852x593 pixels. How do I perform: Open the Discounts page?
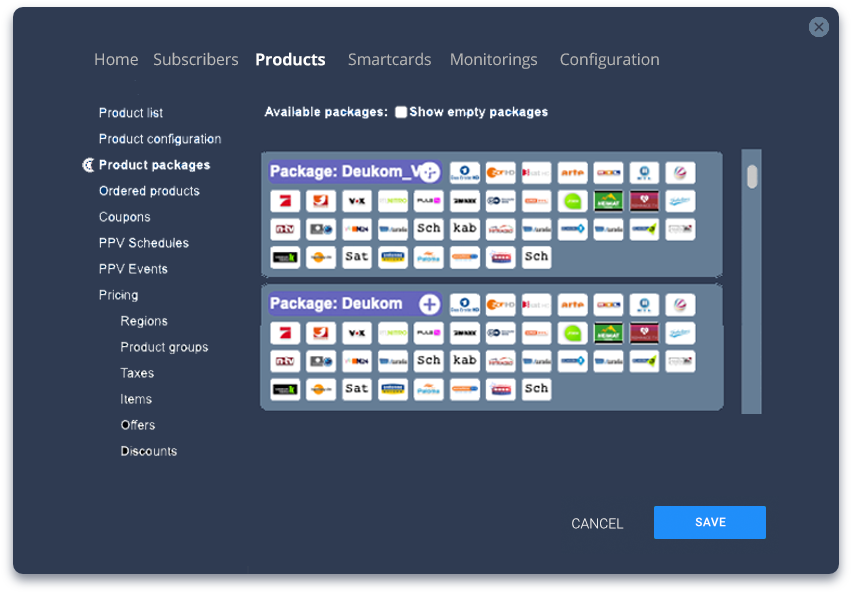149,451
